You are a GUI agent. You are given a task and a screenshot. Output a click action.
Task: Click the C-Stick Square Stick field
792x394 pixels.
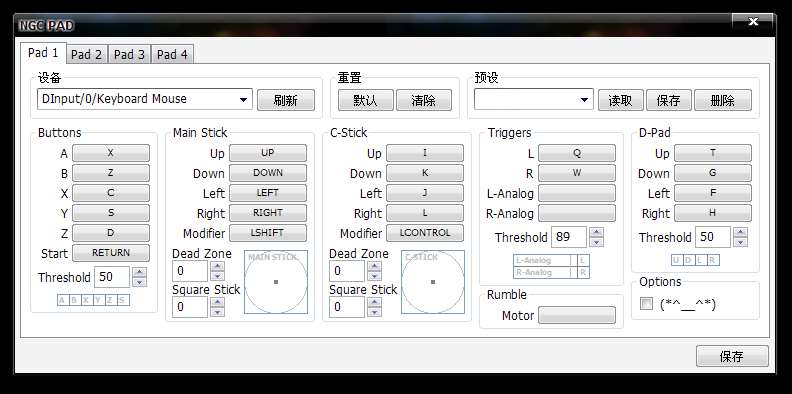coord(347,307)
